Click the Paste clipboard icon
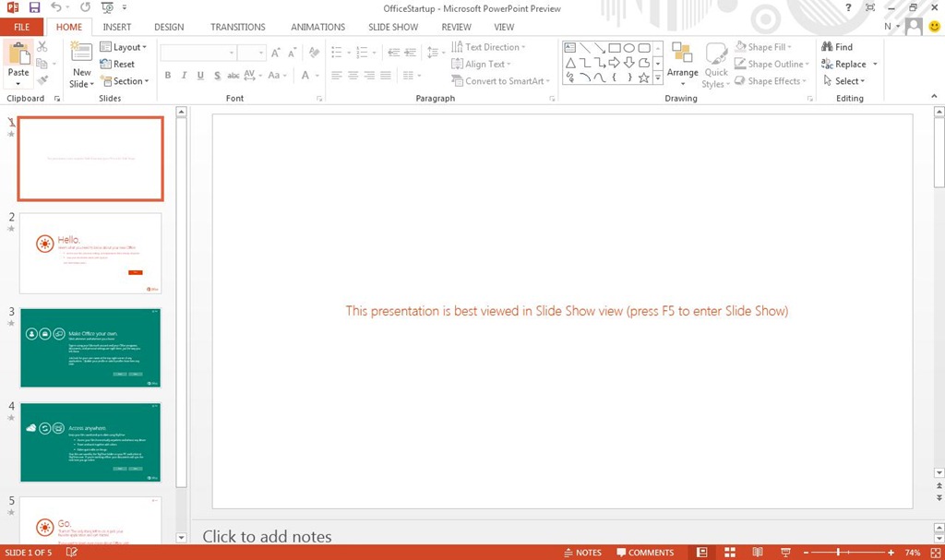945x560 pixels. coord(18,54)
